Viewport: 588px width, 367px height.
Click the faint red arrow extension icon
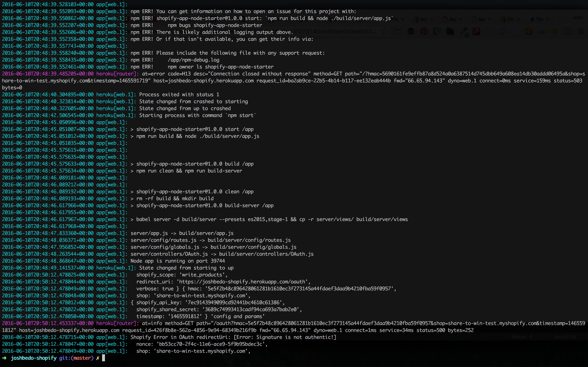(476, 31)
